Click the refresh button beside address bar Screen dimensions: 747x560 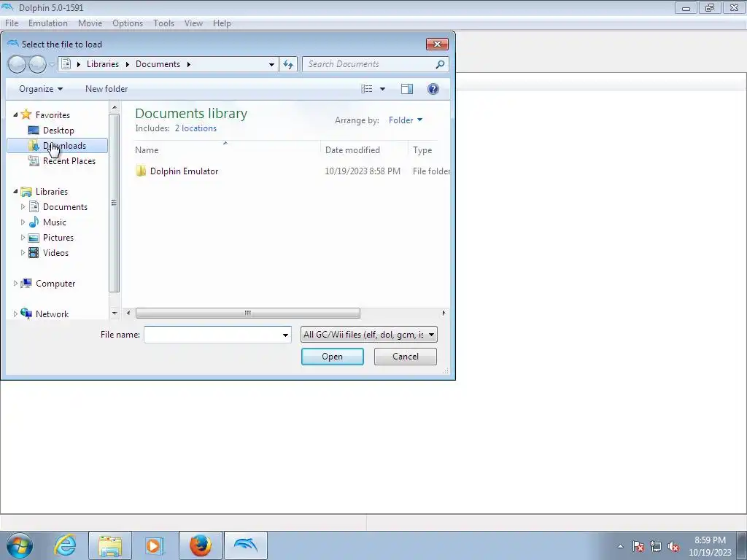[288, 64]
